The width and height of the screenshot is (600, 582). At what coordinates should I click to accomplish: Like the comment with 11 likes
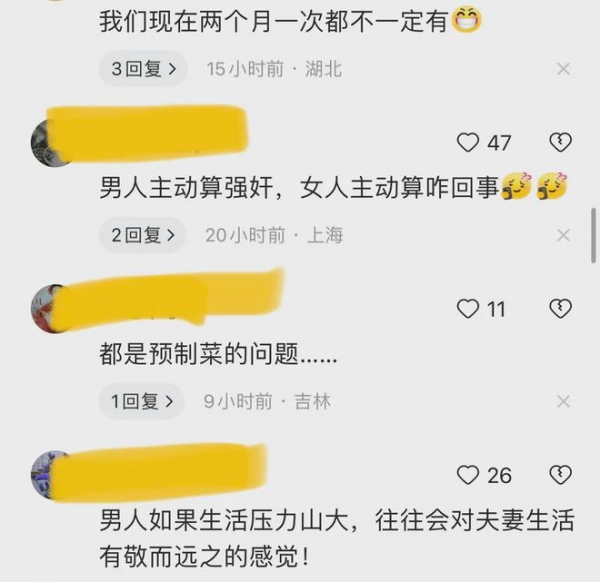pos(468,308)
